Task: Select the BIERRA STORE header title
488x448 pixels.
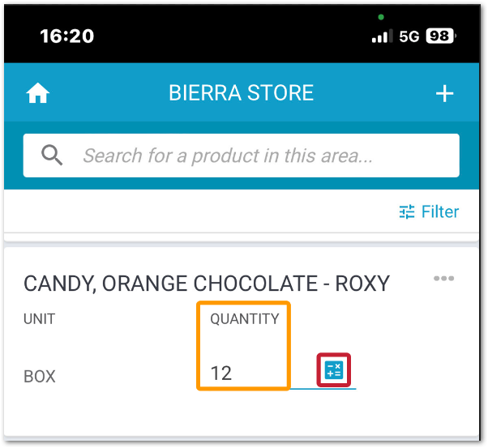Action: point(242,92)
